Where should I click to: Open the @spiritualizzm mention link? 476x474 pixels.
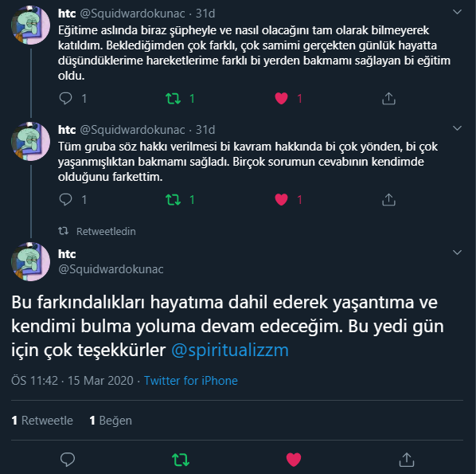230,350
